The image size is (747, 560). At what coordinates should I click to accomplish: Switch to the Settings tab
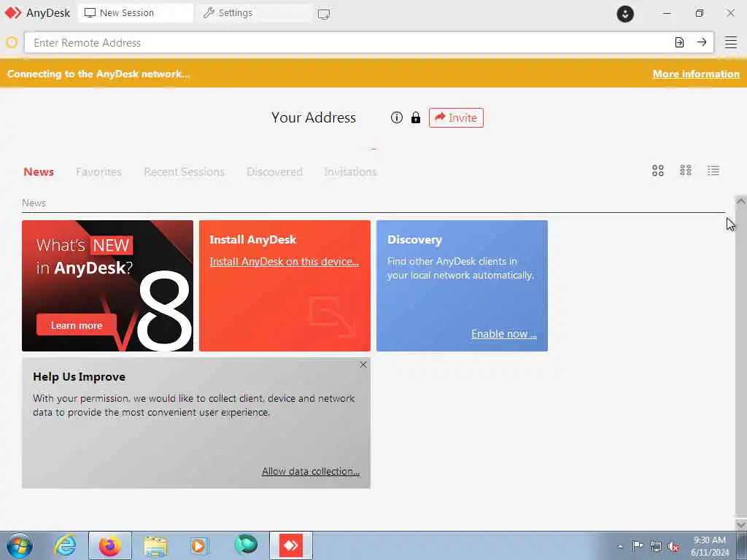(x=253, y=13)
